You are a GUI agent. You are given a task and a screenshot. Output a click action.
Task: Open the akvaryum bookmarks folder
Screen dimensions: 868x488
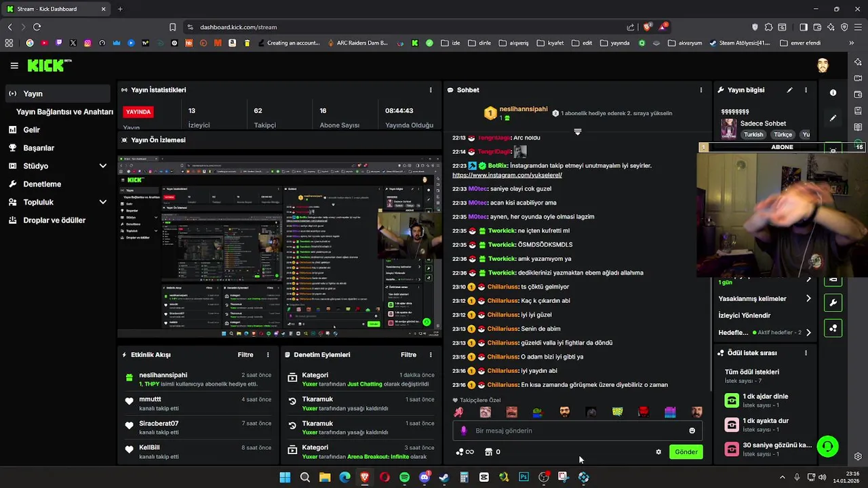click(x=684, y=43)
